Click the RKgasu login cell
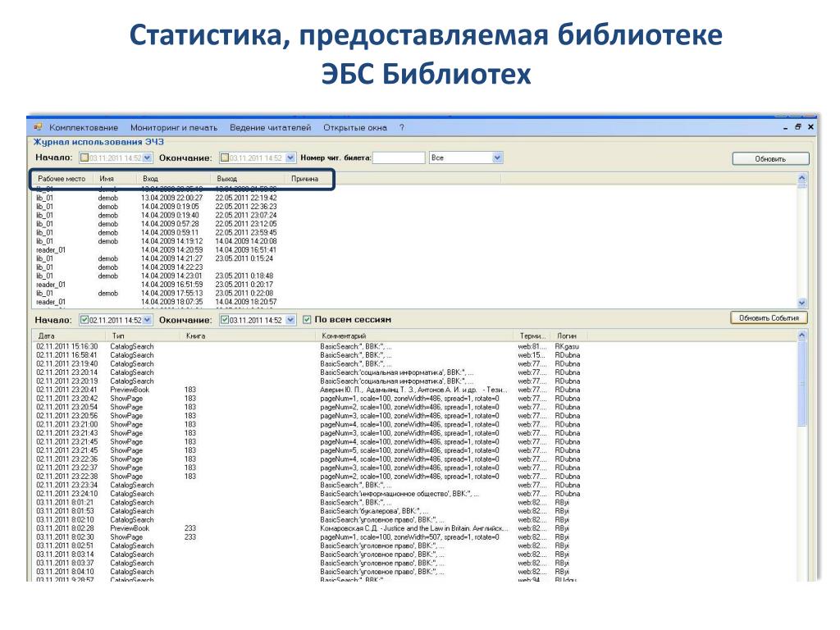The image size is (840, 630). [567, 347]
